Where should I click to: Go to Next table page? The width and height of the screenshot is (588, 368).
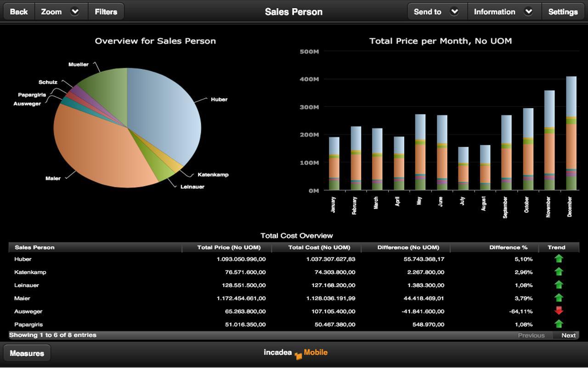click(x=568, y=335)
